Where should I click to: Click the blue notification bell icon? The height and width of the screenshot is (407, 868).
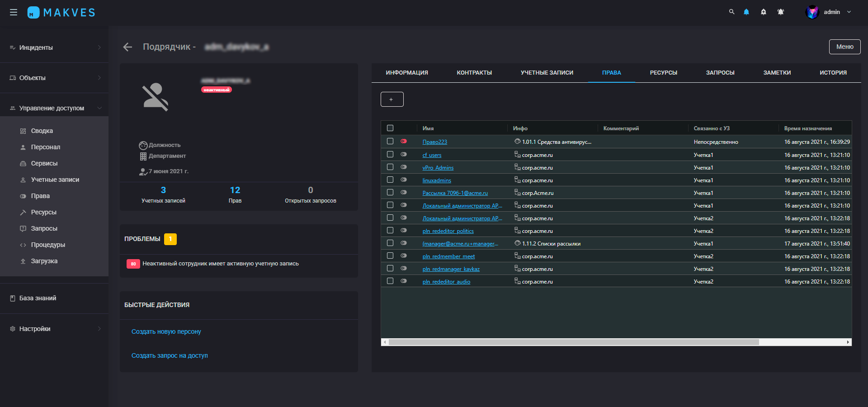pos(746,12)
